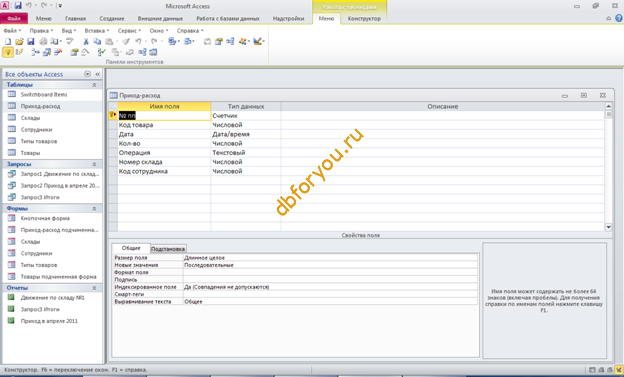
Task: Click the Format Painter brush icon
Action: point(126,41)
